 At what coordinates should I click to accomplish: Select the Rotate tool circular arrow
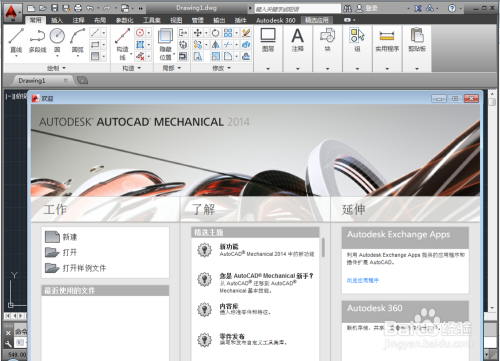(x=216, y=33)
